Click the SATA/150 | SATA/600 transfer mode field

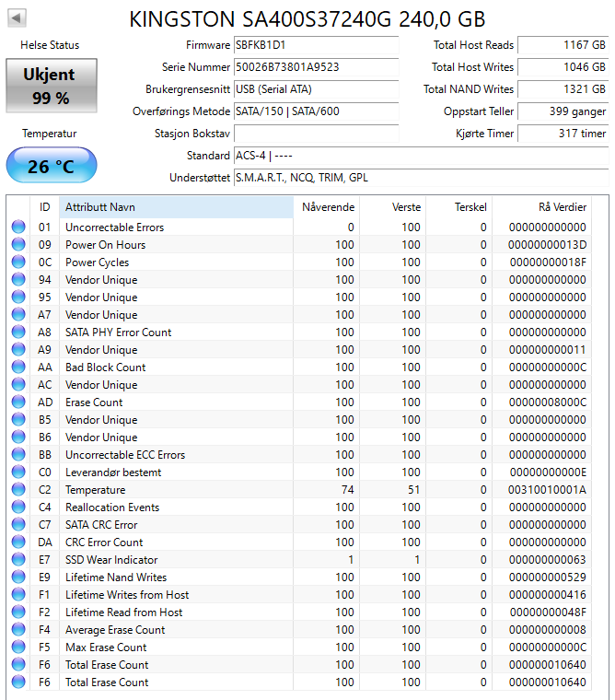click(x=316, y=111)
